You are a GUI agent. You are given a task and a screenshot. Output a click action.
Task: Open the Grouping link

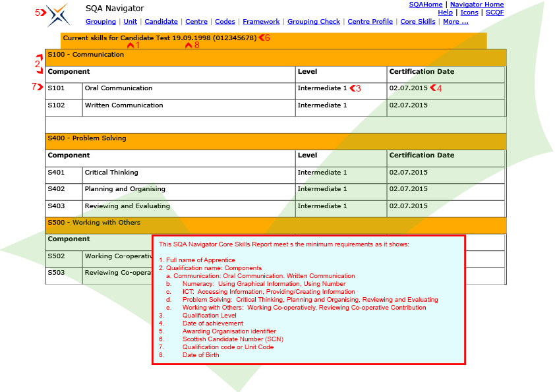pyautogui.click(x=101, y=22)
